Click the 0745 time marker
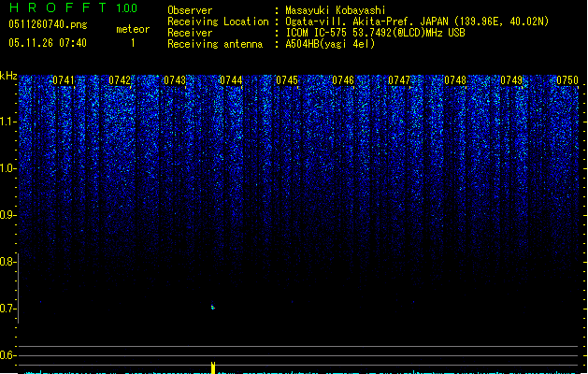This screenshot has width=588, height=374. [x=287, y=80]
